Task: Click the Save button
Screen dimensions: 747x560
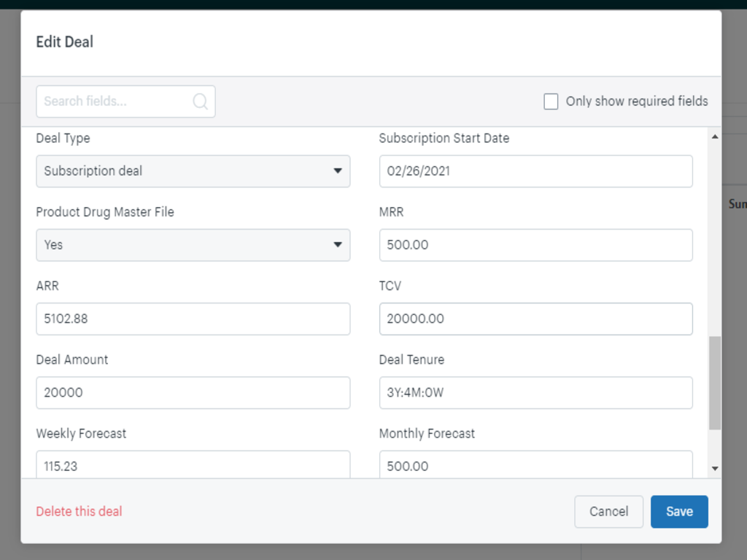Action: (x=678, y=512)
